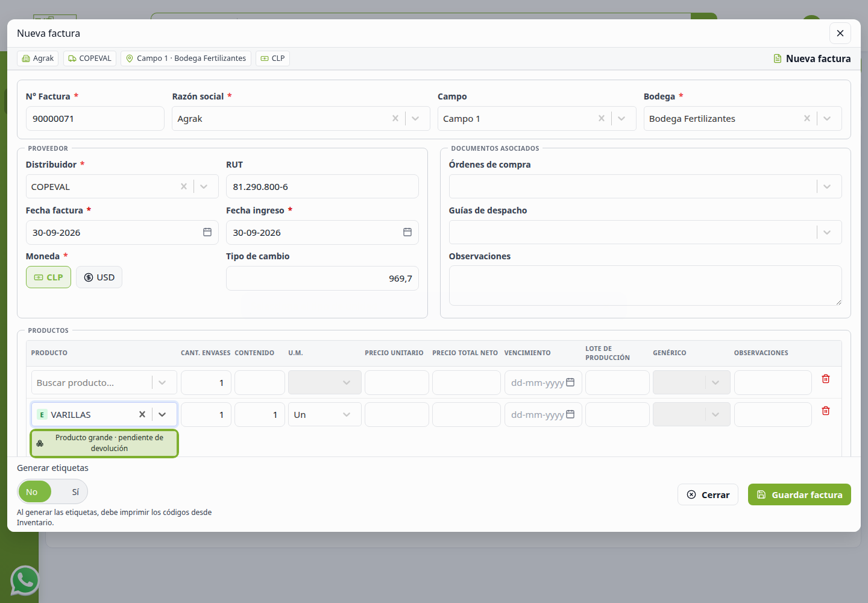Image resolution: width=868 pixels, height=603 pixels.
Task: Open the Guías de despacho dropdown
Action: 645,232
